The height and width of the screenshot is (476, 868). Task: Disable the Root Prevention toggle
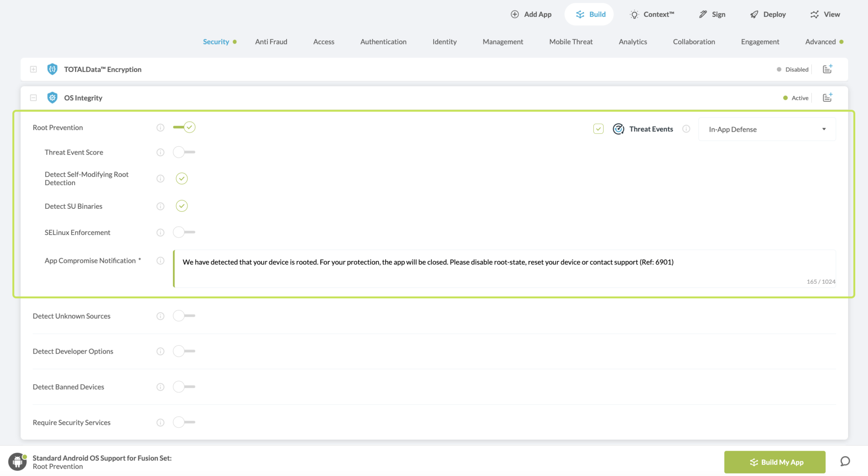coord(184,127)
